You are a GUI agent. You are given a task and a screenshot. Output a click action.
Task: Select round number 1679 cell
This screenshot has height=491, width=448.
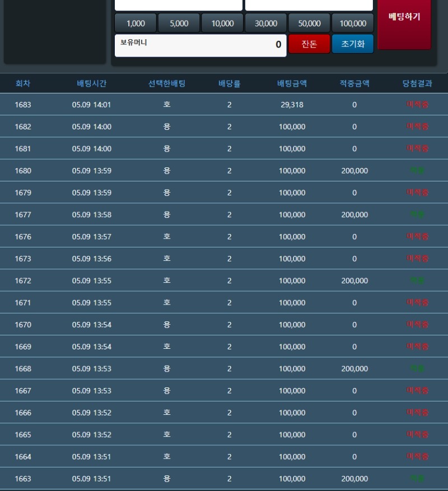click(23, 193)
